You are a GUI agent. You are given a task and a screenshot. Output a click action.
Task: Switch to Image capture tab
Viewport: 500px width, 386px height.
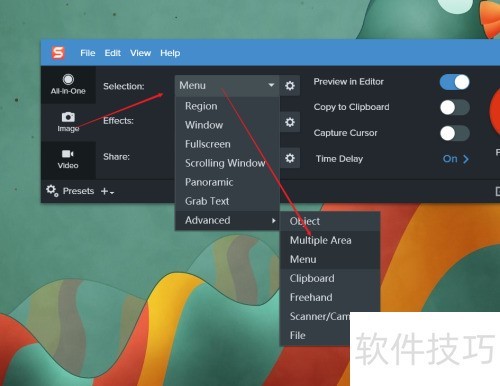tap(68, 122)
